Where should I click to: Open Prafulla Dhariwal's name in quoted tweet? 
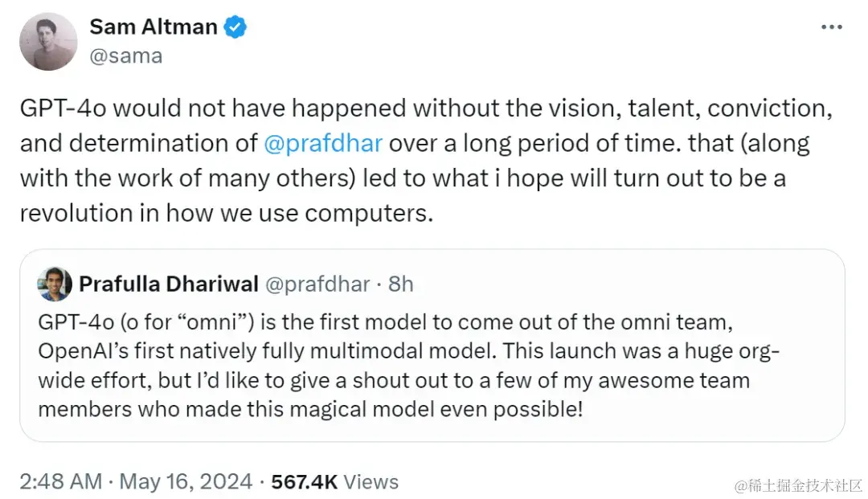point(168,284)
